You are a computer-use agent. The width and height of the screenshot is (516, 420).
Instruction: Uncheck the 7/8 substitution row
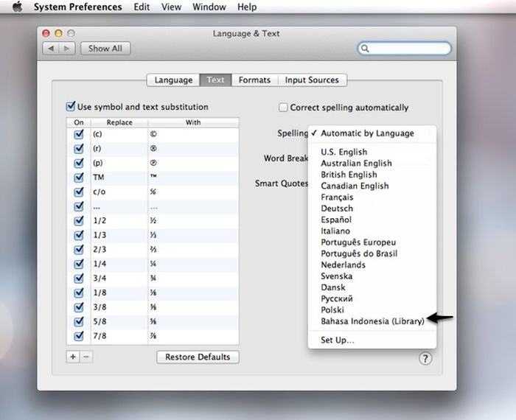[x=79, y=336]
